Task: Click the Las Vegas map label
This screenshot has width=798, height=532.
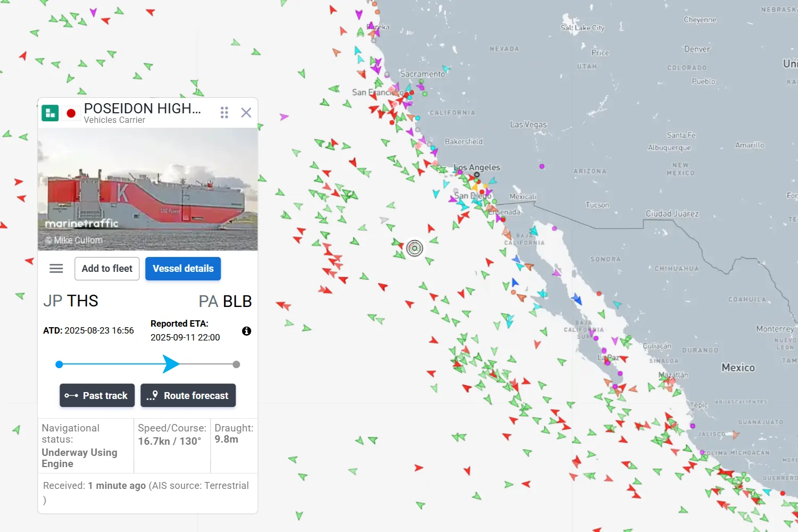Action: [x=528, y=124]
